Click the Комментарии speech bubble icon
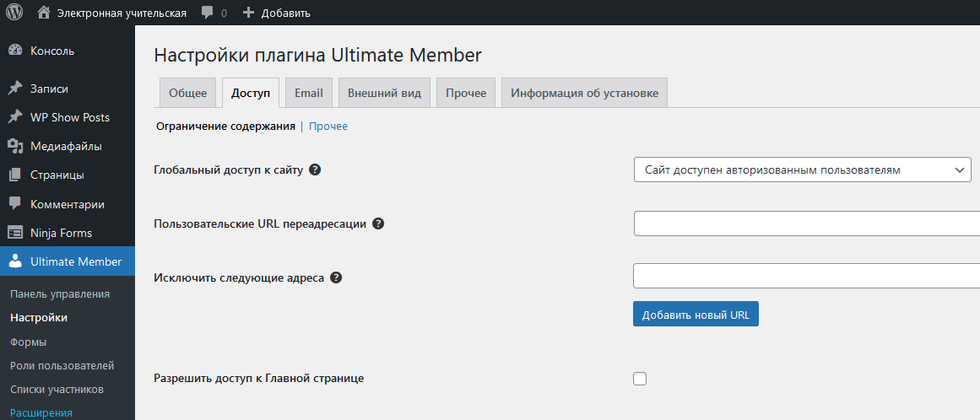 tap(16, 204)
